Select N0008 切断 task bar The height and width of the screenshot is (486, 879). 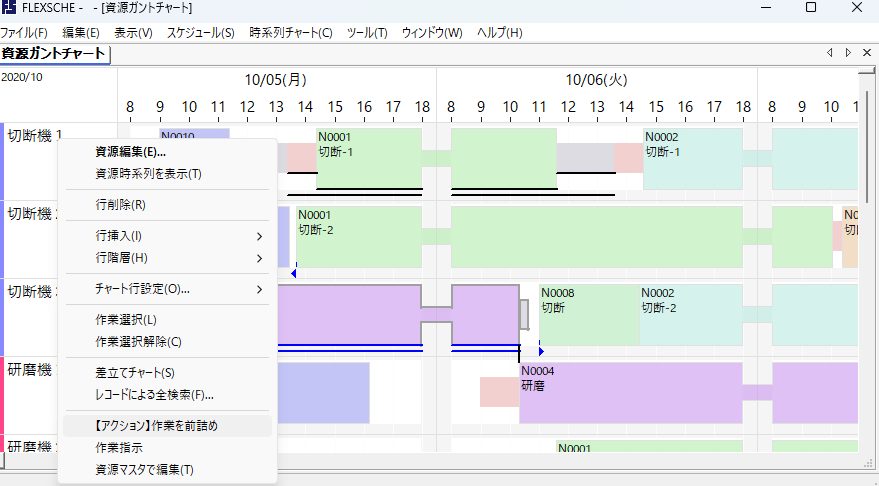589,314
